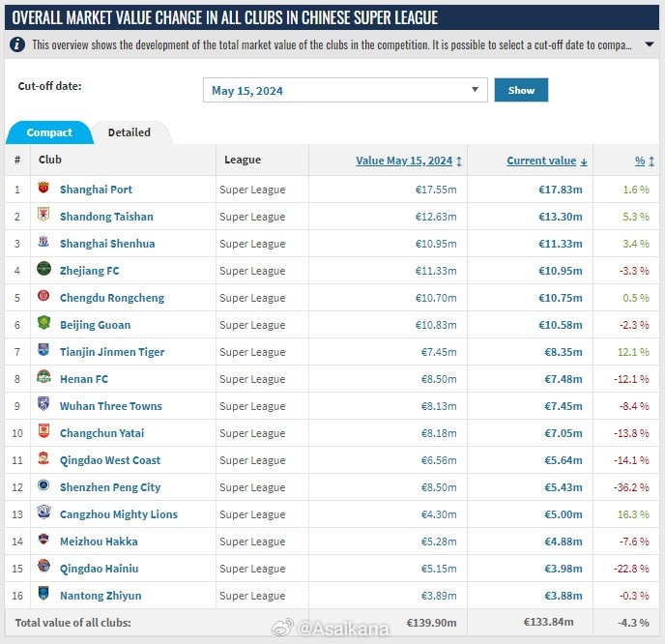Open the Tianjin Jinmen Tiger club link

tap(112, 352)
